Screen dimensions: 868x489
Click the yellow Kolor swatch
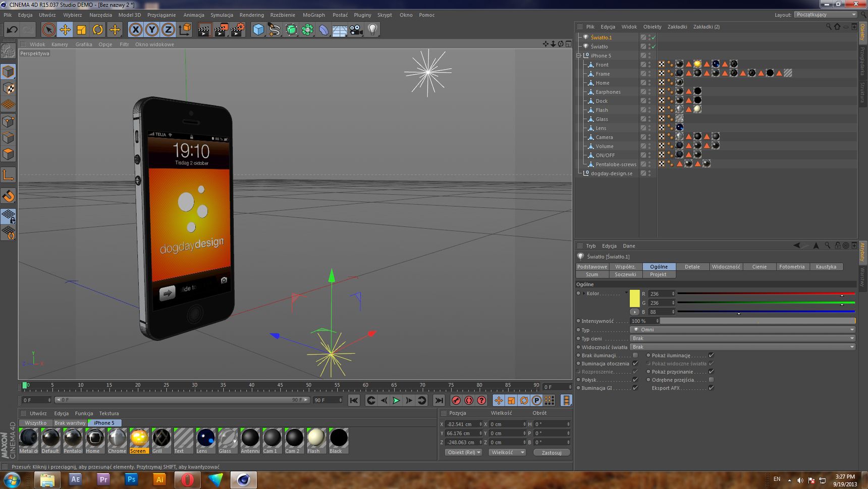pyautogui.click(x=635, y=298)
